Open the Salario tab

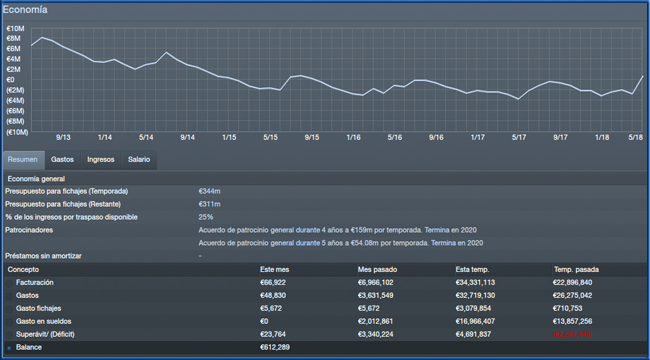point(139,160)
